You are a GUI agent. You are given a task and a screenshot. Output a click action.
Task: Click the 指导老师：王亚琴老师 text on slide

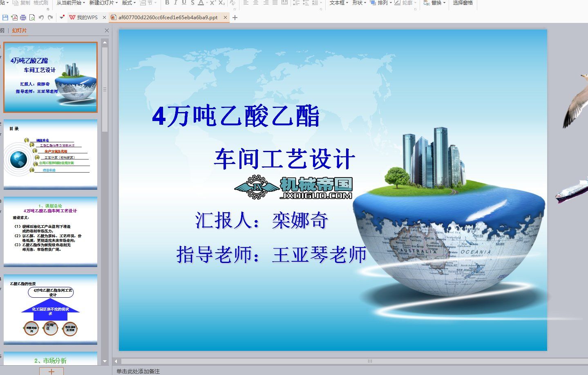tap(271, 254)
